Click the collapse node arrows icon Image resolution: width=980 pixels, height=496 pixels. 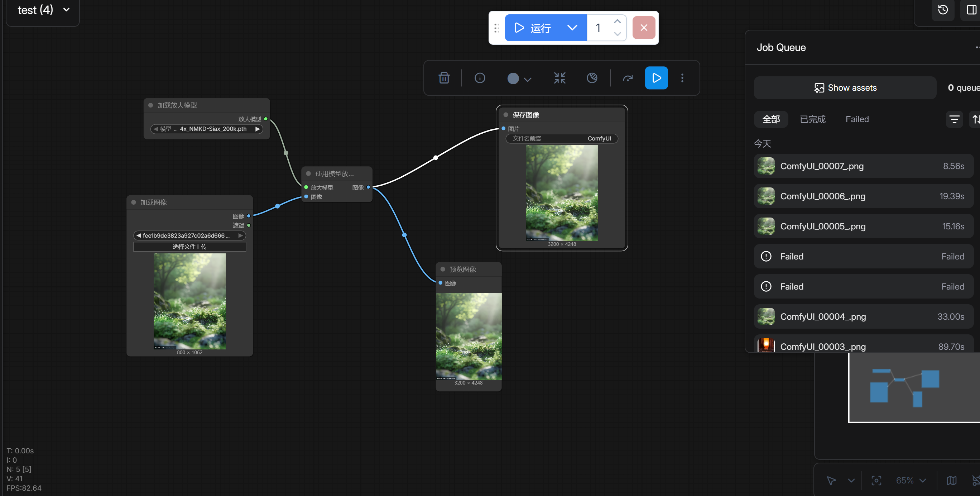pos(559,78)
